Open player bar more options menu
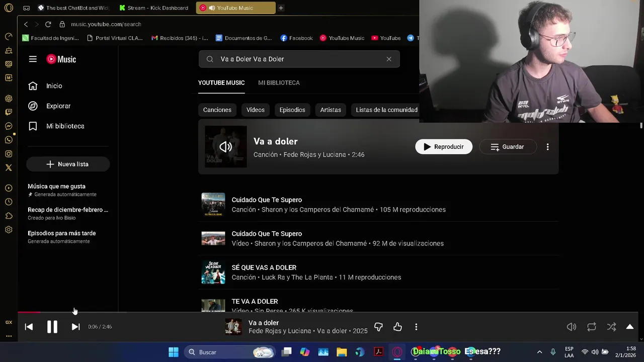The height and width of the screenshot is (362, 644). point(416,327)
